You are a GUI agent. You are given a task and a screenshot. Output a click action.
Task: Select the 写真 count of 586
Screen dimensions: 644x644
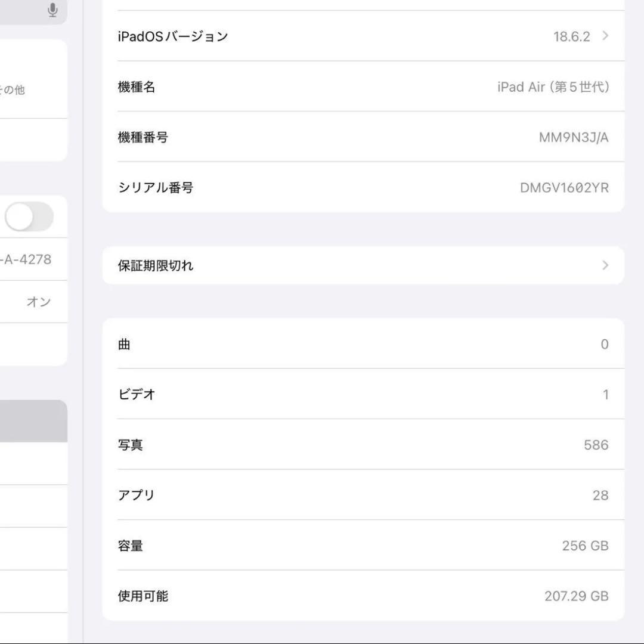[x=595, y=444]
